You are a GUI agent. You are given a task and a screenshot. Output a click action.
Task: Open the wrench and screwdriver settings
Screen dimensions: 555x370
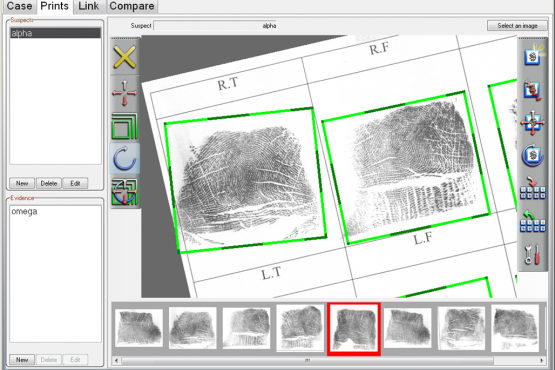click(532, 255)
